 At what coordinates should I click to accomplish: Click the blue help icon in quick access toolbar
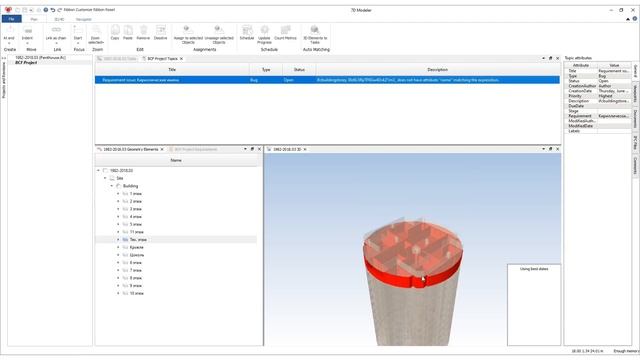click(46, 10)
